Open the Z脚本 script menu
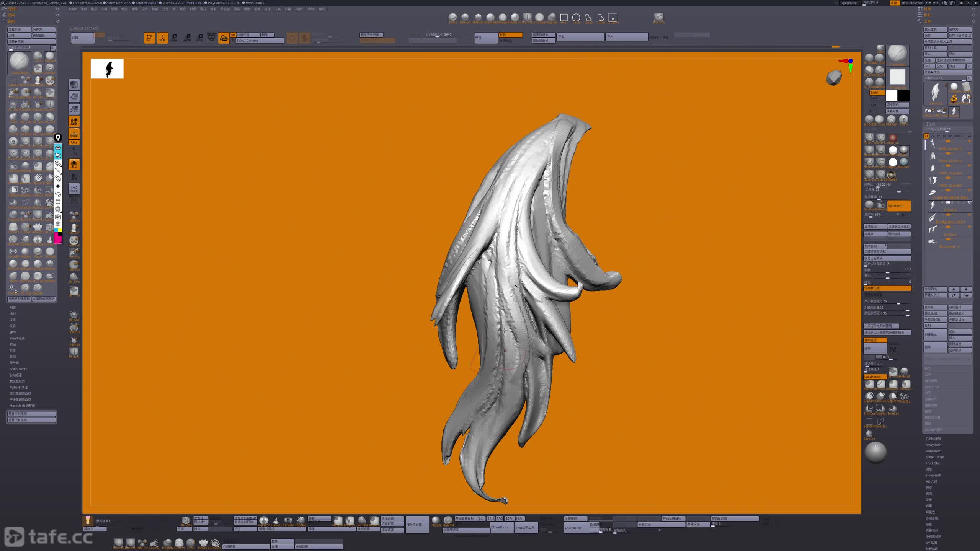Screen dimensions: 980x551 [x=311, y=9]
